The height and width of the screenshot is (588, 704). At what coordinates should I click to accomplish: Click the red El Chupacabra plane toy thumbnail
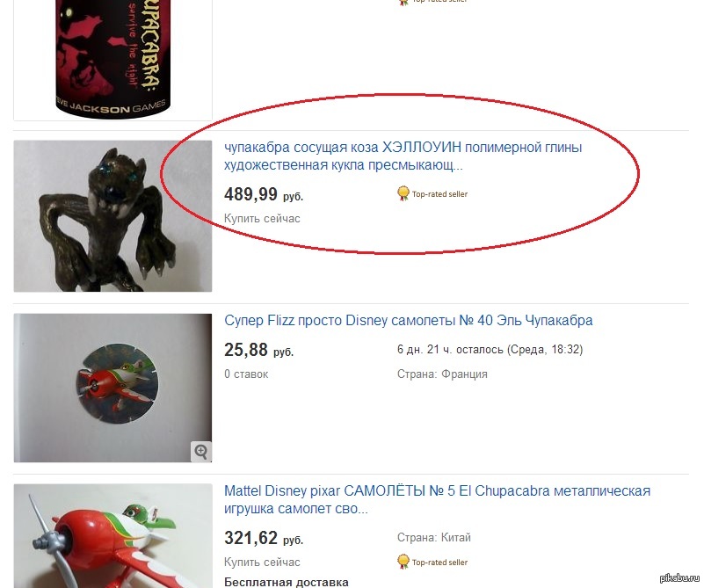click(112, 536)
